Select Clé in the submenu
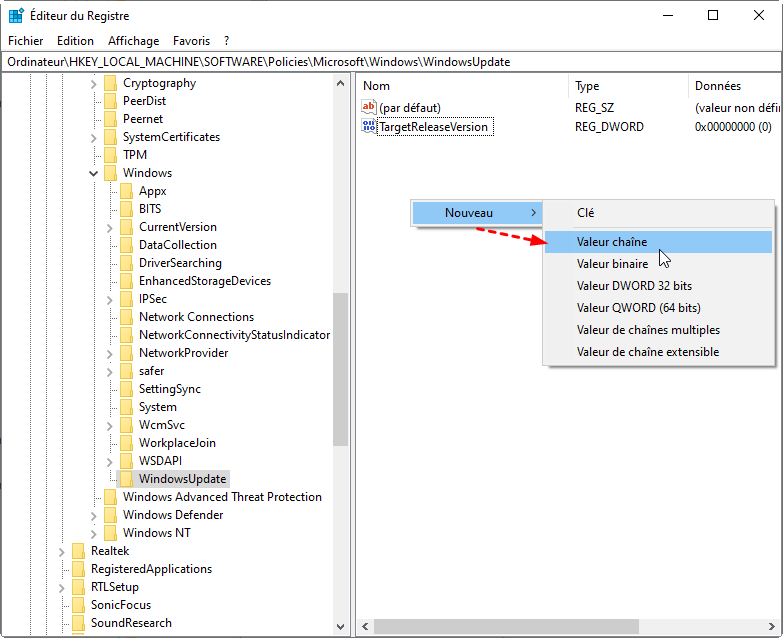 [x=658, y=213]
